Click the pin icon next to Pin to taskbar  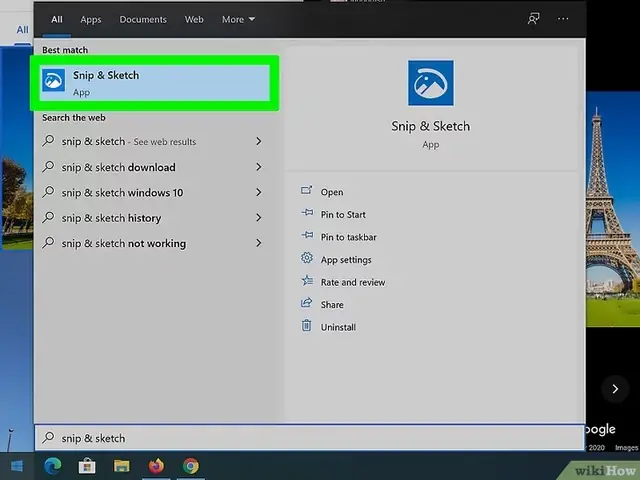[x=307, y=235]
